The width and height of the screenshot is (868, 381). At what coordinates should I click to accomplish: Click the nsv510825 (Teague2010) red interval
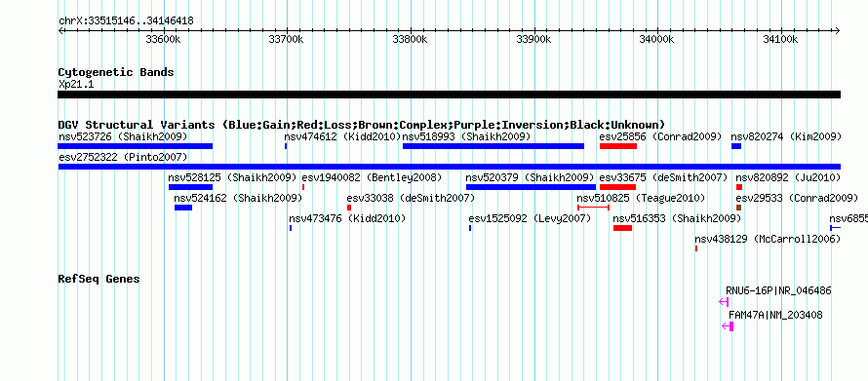coord(593,208)
